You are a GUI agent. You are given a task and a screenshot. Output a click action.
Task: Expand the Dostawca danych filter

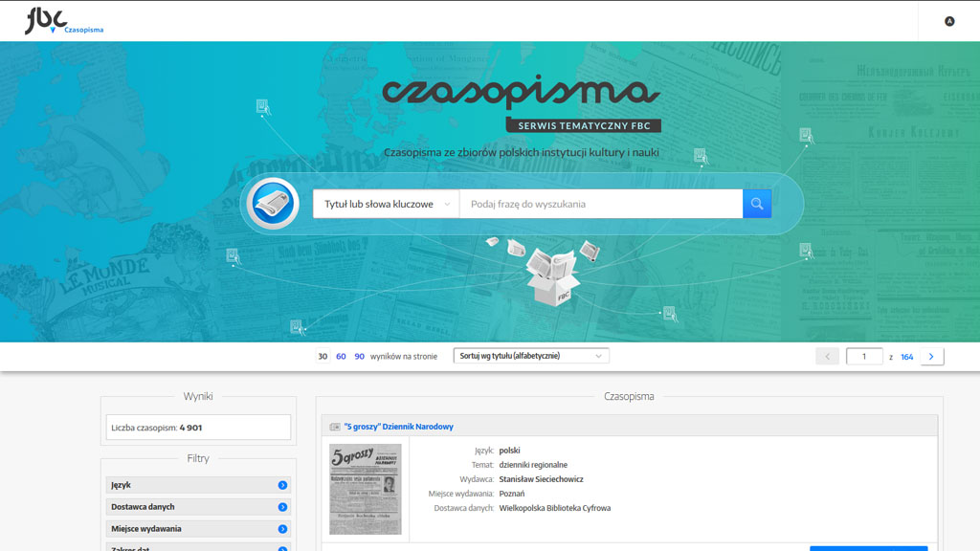point(198,507)
